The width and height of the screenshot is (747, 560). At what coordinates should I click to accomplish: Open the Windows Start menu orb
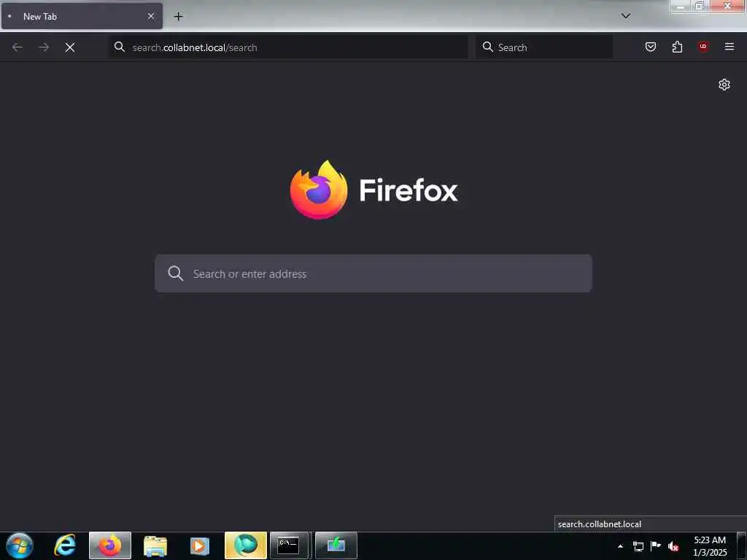[20, 545]
